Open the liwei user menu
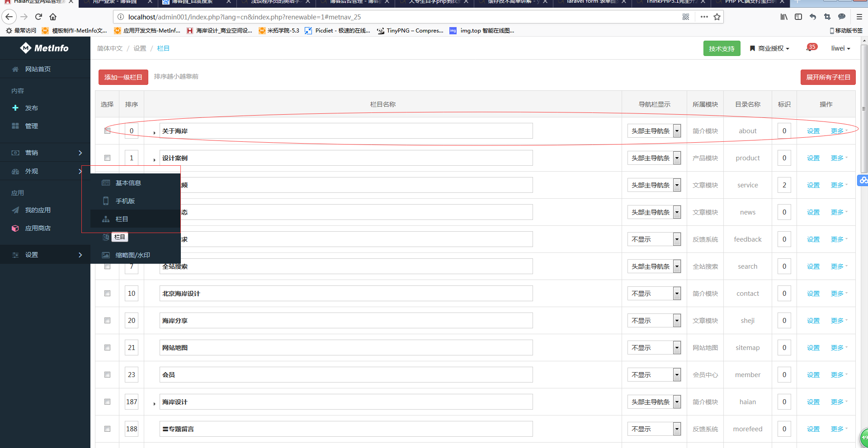This screenshot has height=448, width=868. pos(840,48)
